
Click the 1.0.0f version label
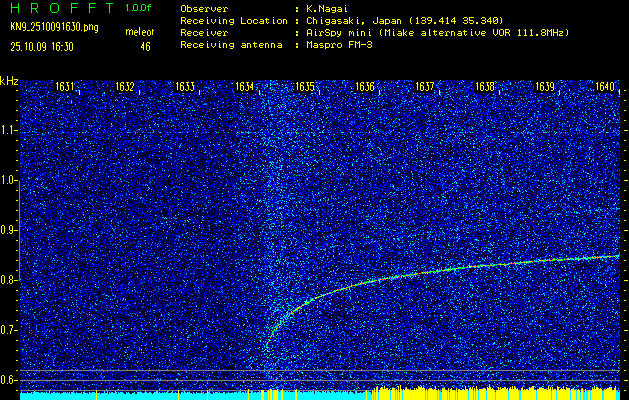(x=139, y=8)
